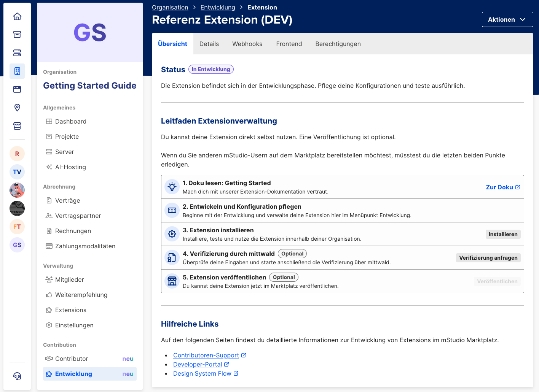Click the support headset icon at bottom left
This screenshot has height=392, width=539.
[x=17, y=376]
